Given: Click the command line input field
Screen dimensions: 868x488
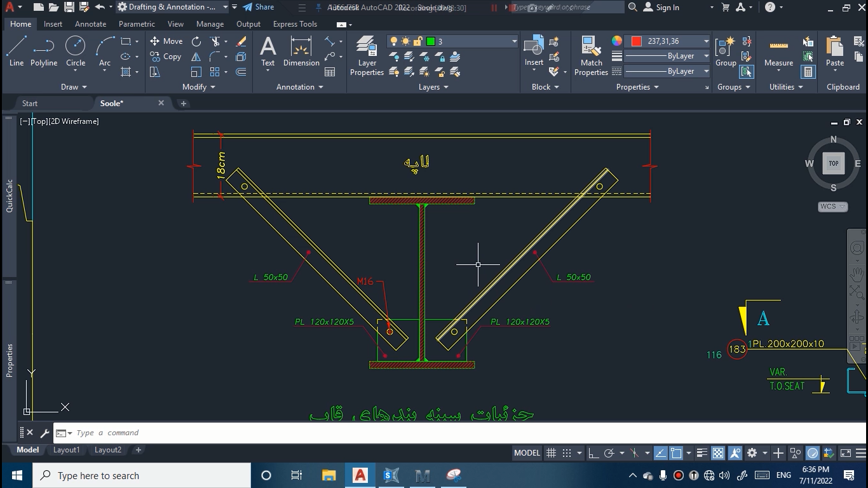Looking at the screenshot, I should coord(458,433).
